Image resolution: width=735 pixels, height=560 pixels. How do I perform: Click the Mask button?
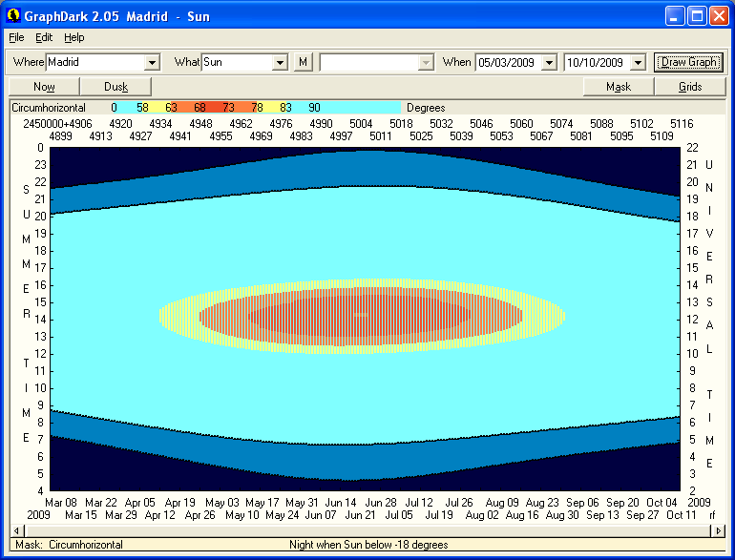[619, 87]
